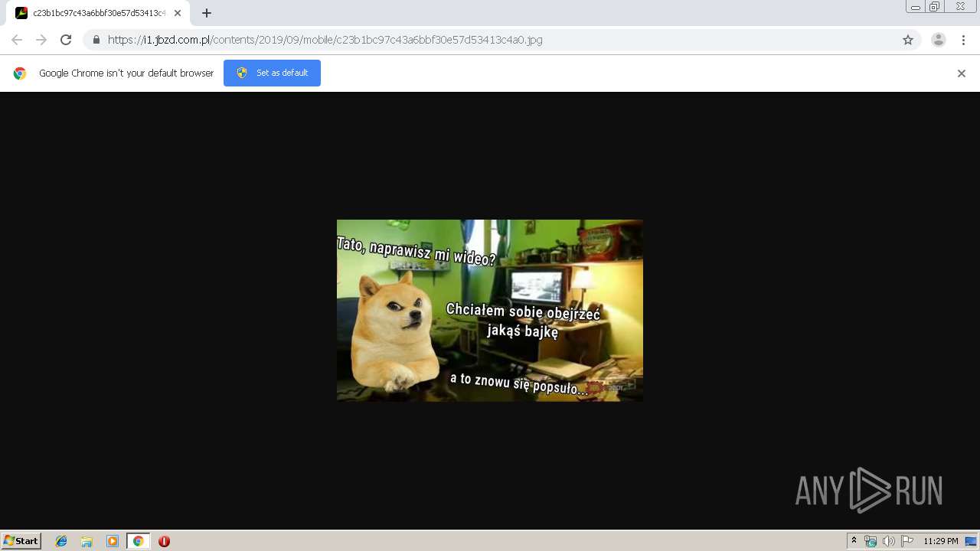Open a new tab with the plus button

207,13
